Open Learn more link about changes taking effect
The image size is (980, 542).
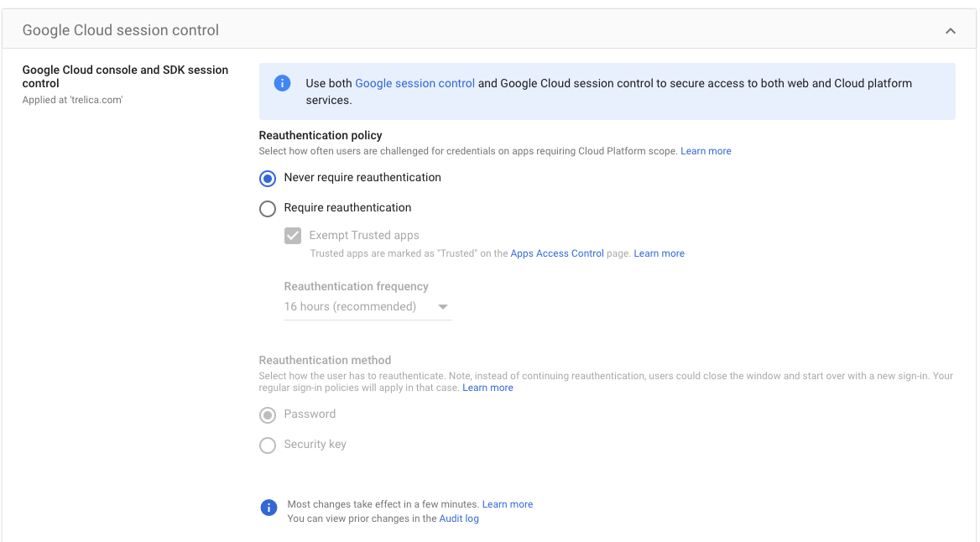(508, 504)
